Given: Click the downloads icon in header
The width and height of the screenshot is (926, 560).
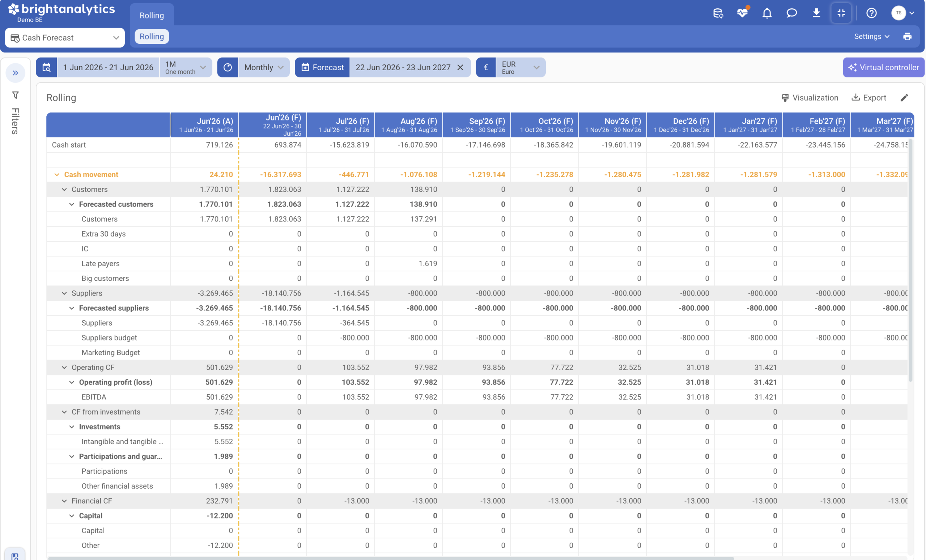Looking at the screenshot, I should click(x=816, y=13).
